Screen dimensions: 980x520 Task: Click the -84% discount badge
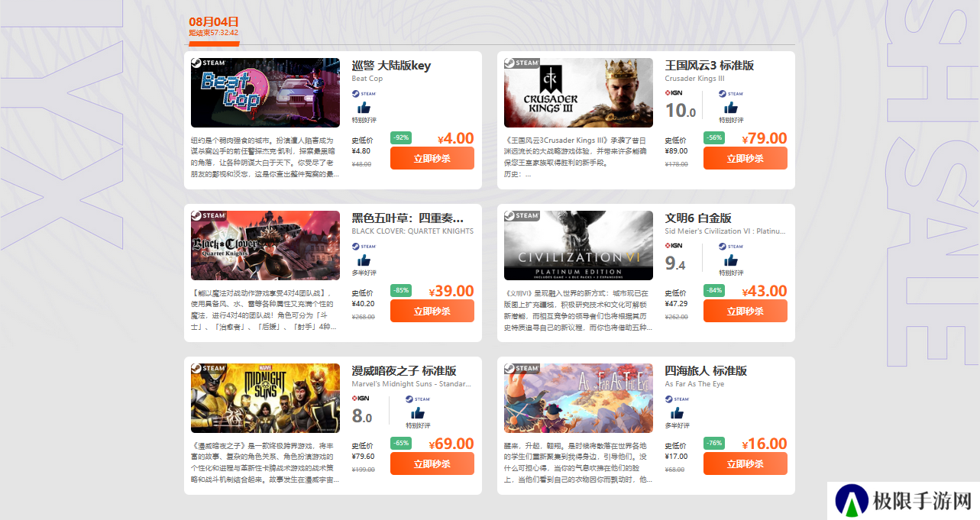click(x=714, y=290)
